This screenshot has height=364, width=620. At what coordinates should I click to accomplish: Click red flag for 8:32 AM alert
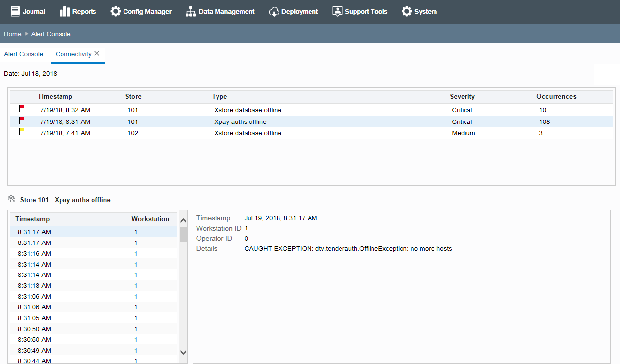tap(22, 109)
